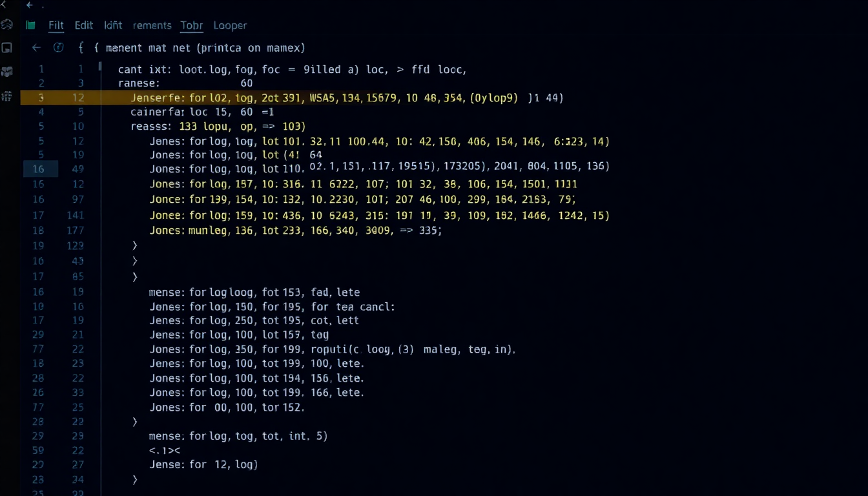Open the Edit menu
This screenshot has width=868, height=496.
(84, 25)
